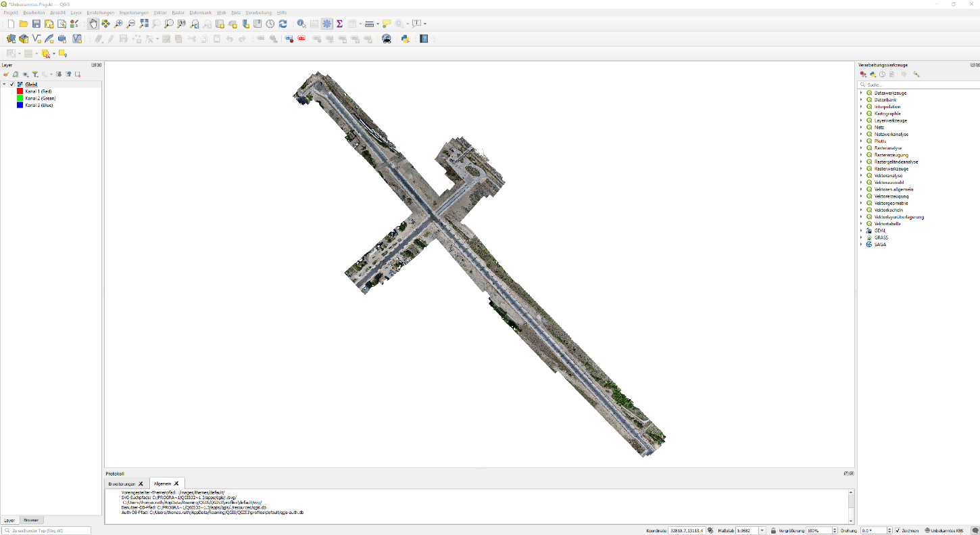Image resolution: width=980 pixels, height=535 pixels.
Task: Click Unbekanntes KBS projection button
Action: click(944, 530)
